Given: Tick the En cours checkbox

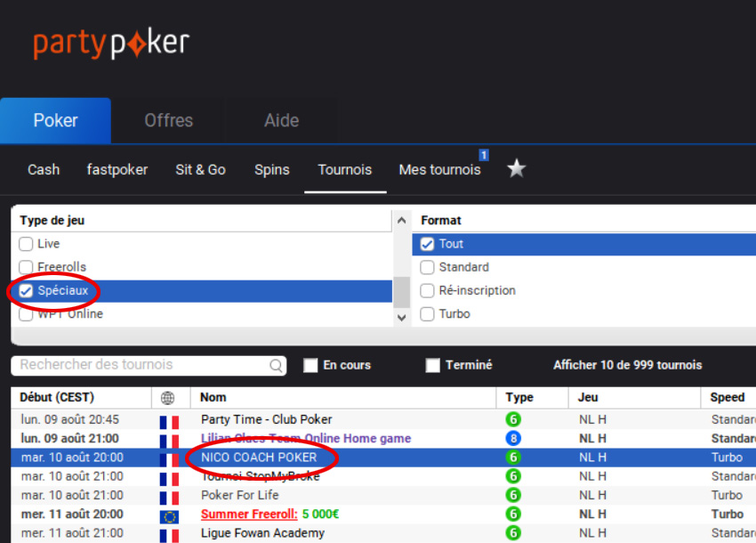Looking at the screenshot, I should (x=310, y=365).
